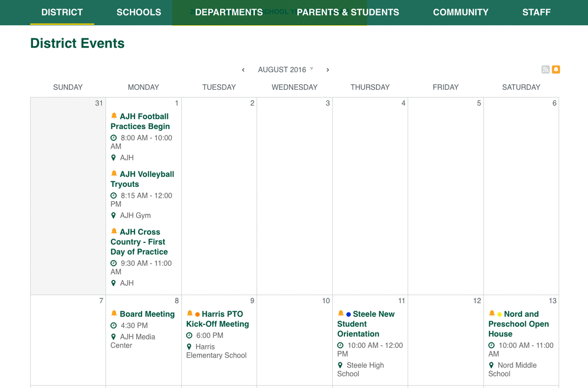Click the orange notification bell icon
This screenshot has width=588, height=388.
tap(556, 69)
